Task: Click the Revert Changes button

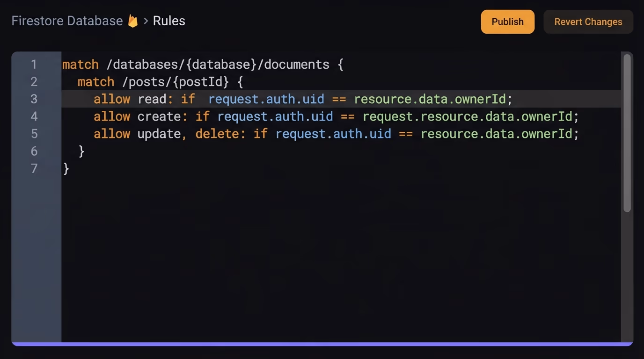Action: tap(588, 22)
